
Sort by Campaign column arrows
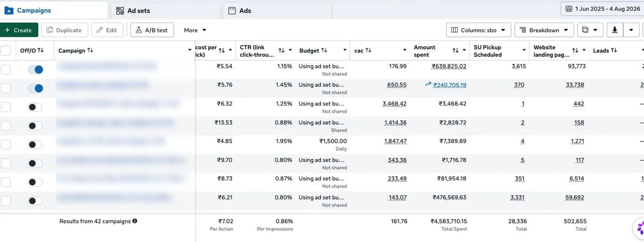[90, 50]
